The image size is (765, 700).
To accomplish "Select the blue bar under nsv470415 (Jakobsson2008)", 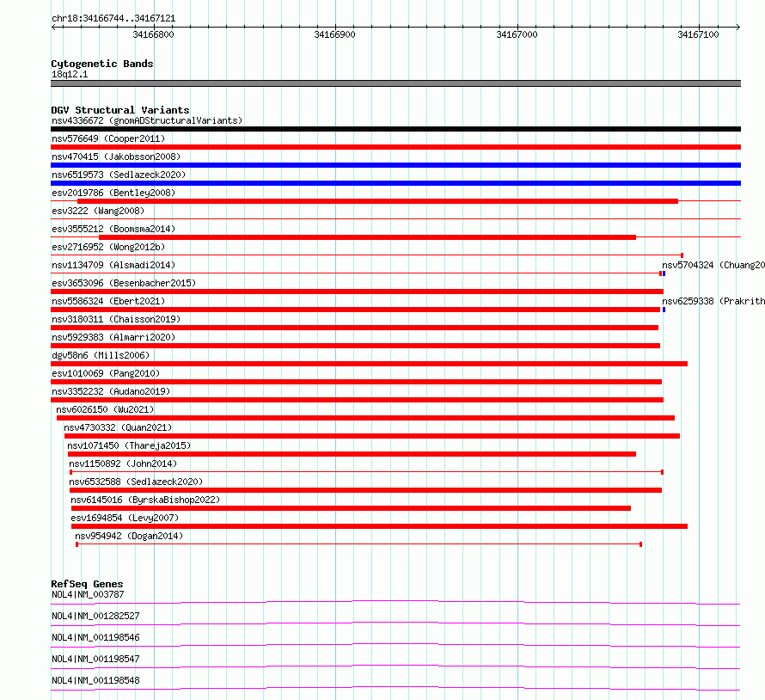I will click(395, 165).
